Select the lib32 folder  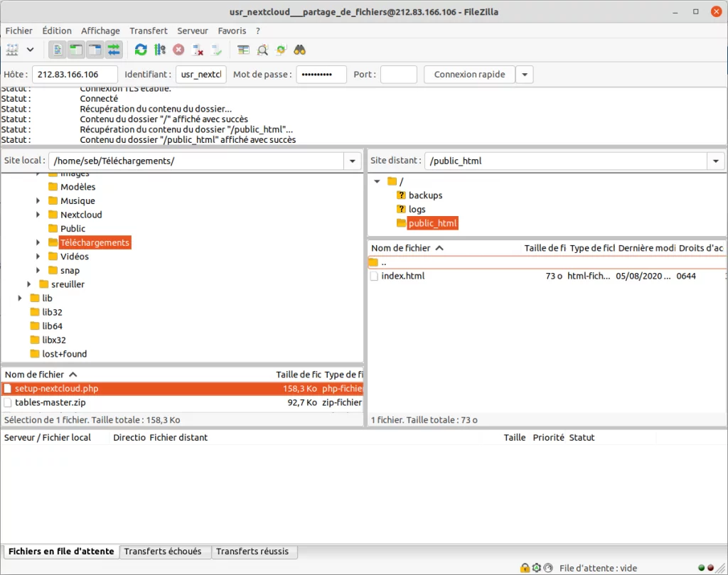tap(52, 312)
